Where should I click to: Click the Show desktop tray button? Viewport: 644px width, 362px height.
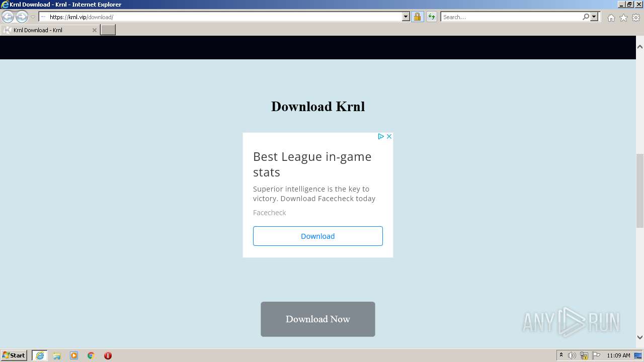[638, 355]
